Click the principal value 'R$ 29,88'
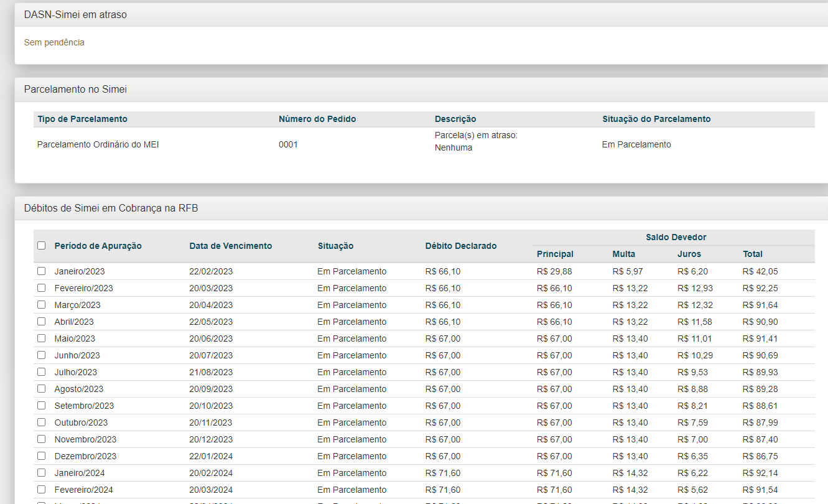828x504 pixels. click(554, 271)
